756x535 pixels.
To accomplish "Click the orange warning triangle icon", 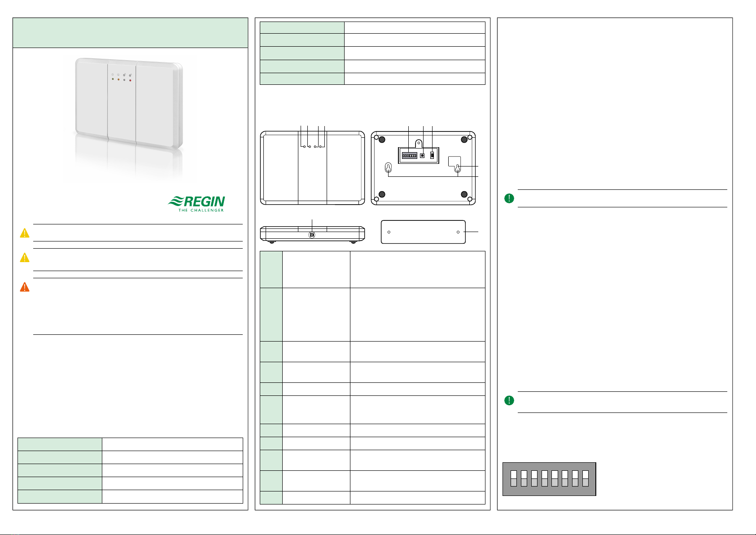I will [x=25, y=287].
